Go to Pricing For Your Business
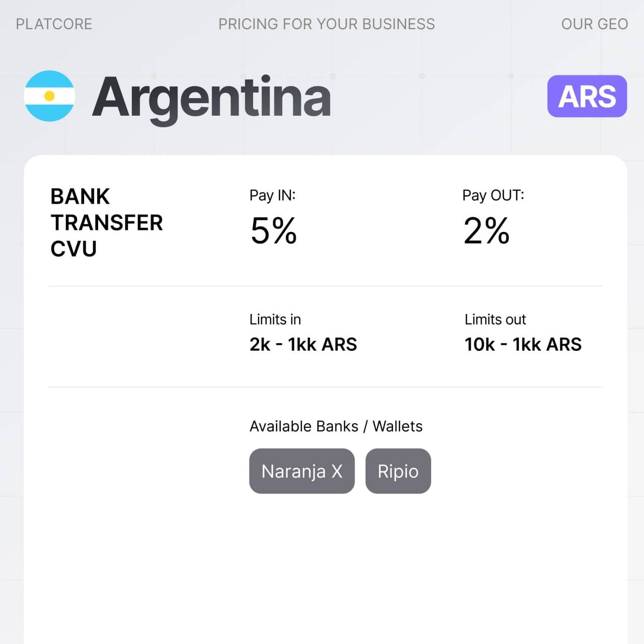 [327, 24]
